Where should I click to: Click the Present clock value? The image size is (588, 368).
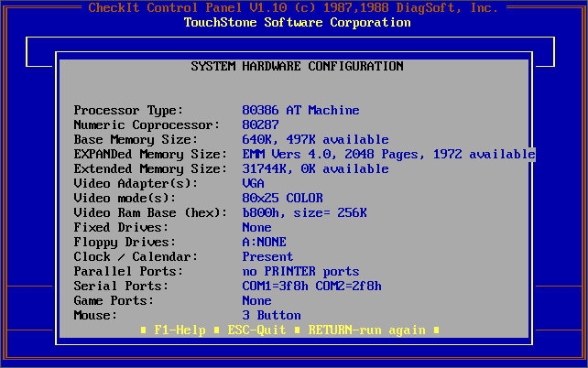click(x=267, y=256)
